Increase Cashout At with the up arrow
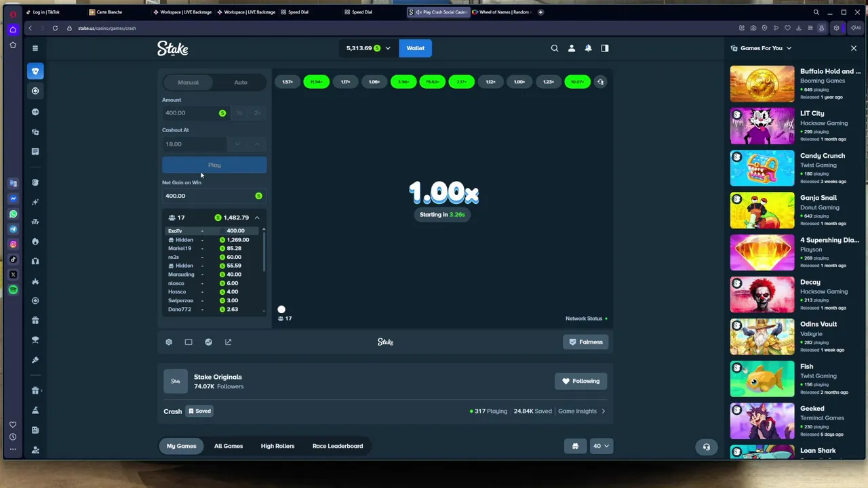 (x=257, y=144)
